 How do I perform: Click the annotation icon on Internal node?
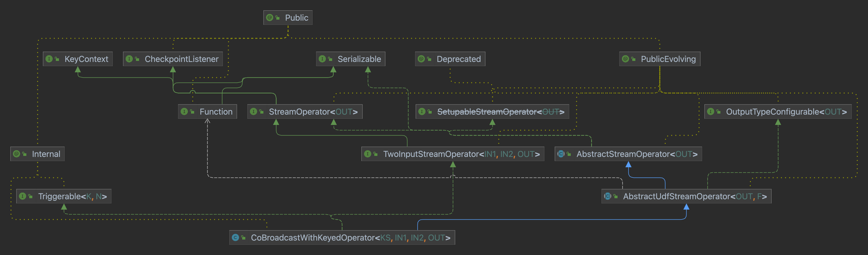click(x=17, y=154)
